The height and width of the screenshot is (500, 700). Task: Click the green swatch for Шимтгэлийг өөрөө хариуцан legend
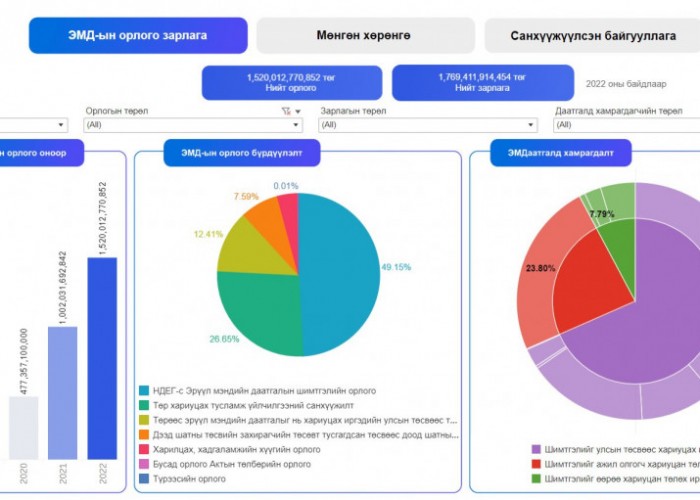pos(536,479)
